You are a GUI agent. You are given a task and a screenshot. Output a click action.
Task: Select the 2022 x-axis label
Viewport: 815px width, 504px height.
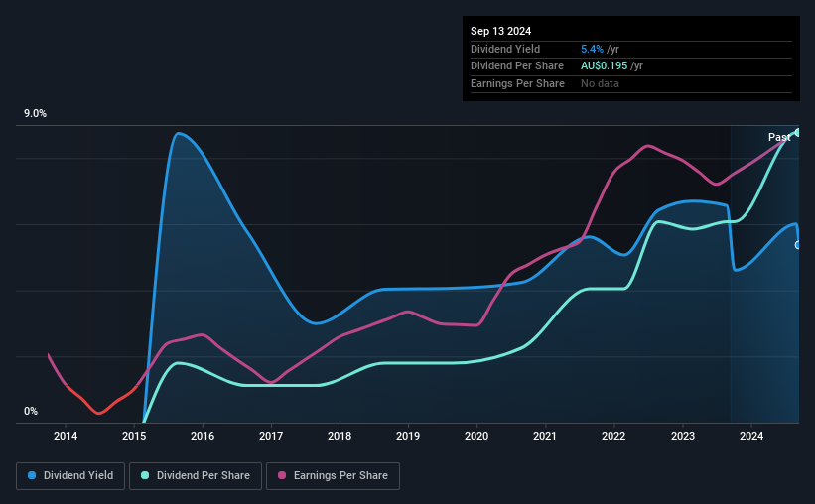(613, 436)
